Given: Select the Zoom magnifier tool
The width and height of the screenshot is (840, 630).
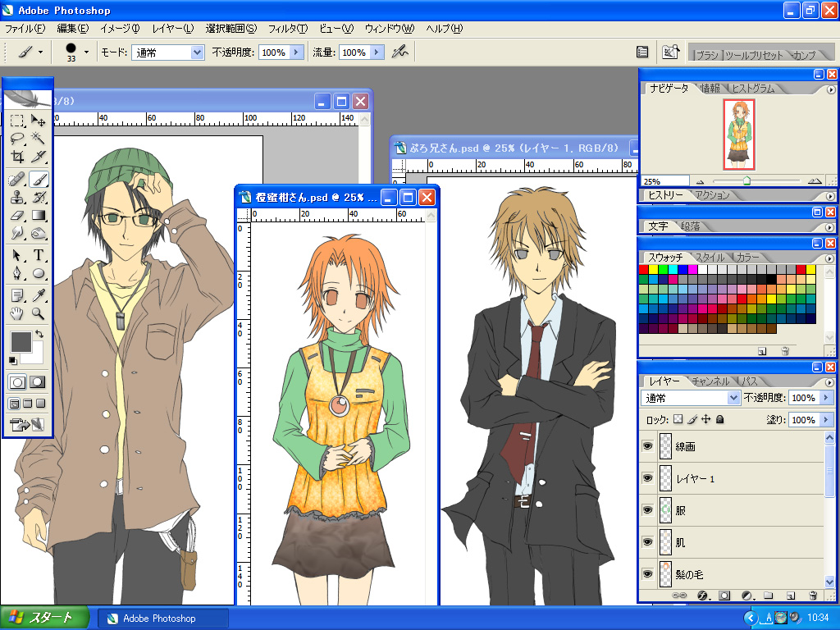Looking at the screenshot, I should (x=39, y=314).
